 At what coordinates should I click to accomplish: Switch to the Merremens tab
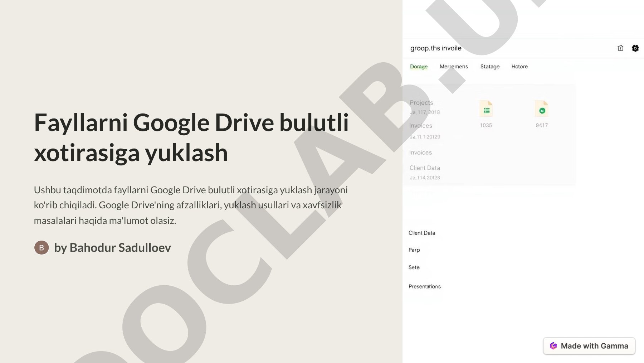pyautogui.click(x=454, y=67)
